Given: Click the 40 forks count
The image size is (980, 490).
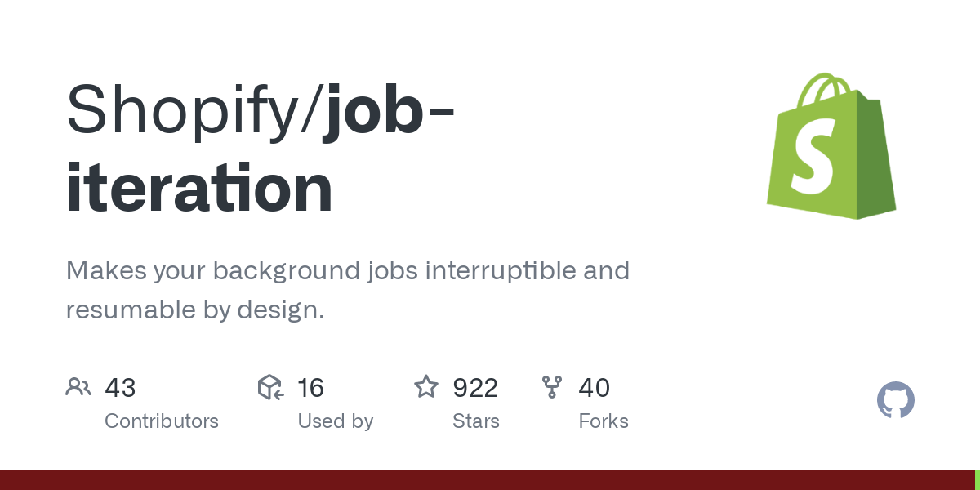Looking at the screenshot, I should pyautogui.click(x=594, y=387).
